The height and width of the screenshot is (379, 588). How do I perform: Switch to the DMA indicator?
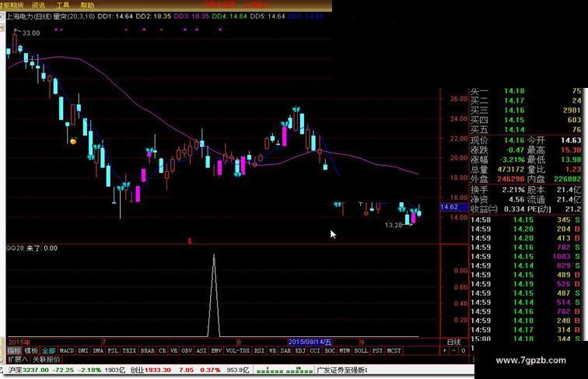click(98, 350)
